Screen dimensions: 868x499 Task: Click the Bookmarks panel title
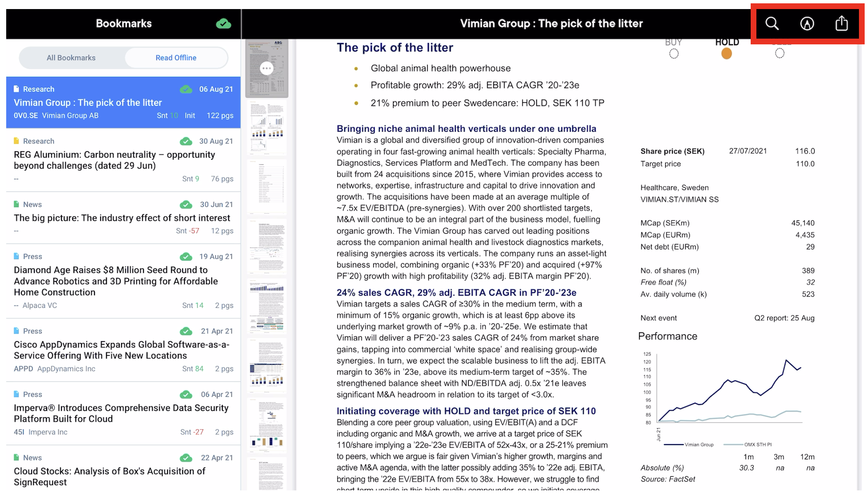(x=124, y=23)
